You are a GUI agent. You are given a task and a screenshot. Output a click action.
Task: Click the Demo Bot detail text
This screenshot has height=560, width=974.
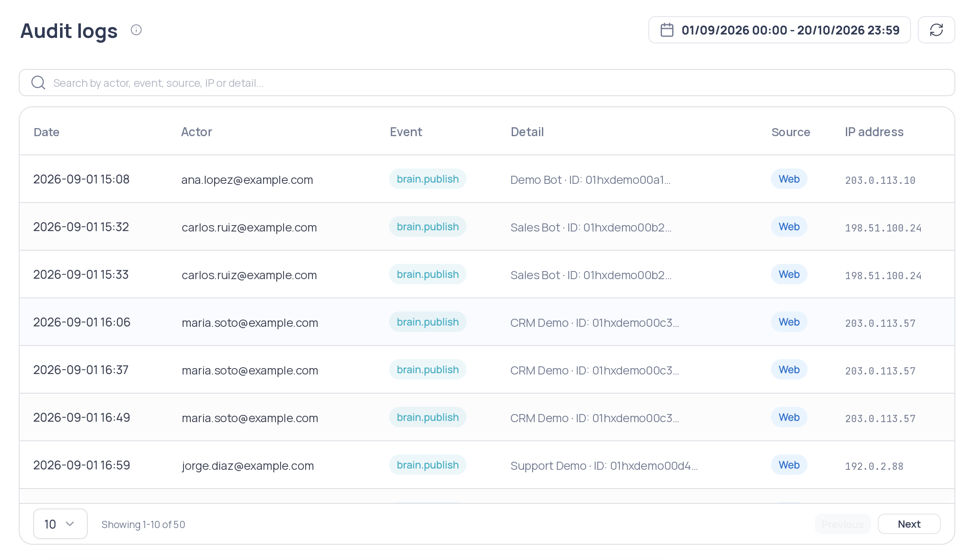point(590,180)
